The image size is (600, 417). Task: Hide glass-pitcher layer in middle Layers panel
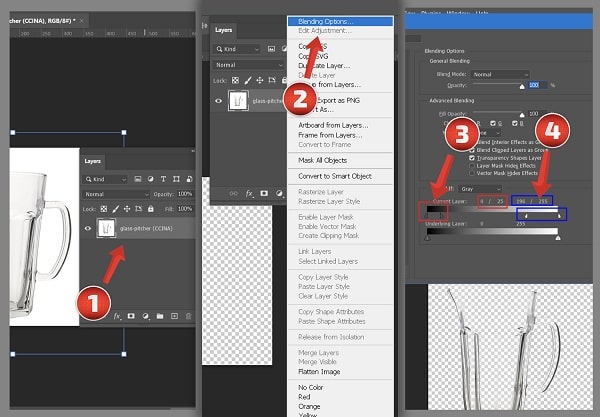[x=218, y=101]
